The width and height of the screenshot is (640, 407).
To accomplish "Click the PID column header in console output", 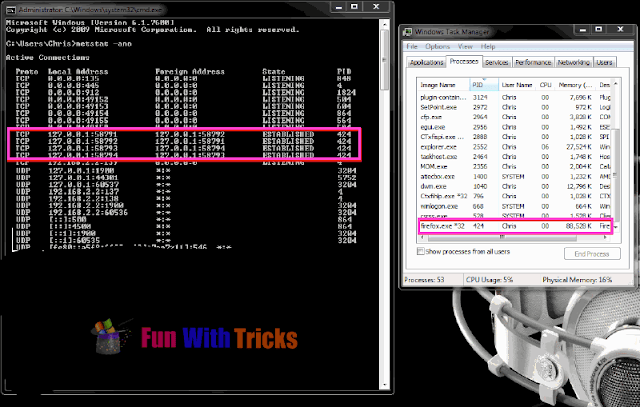I will click(344, 71).
